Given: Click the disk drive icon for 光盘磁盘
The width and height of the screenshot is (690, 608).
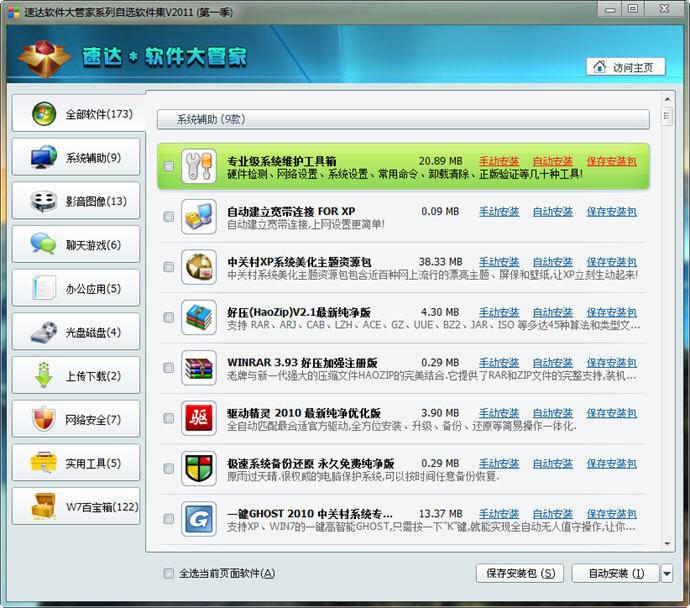Looking at the screenshot, I should (x=44, y=332).
